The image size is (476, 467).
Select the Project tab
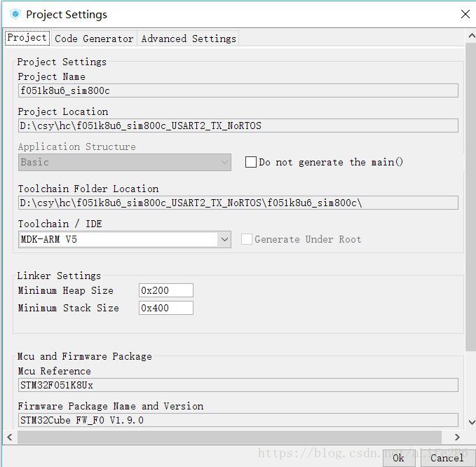pos(27,38)
